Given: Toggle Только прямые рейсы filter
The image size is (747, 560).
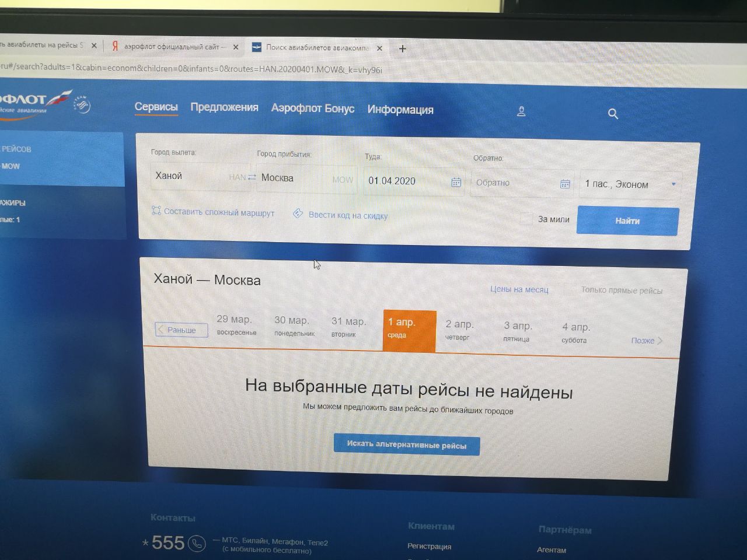Looking at the screenshot, I should pos(622,290).
